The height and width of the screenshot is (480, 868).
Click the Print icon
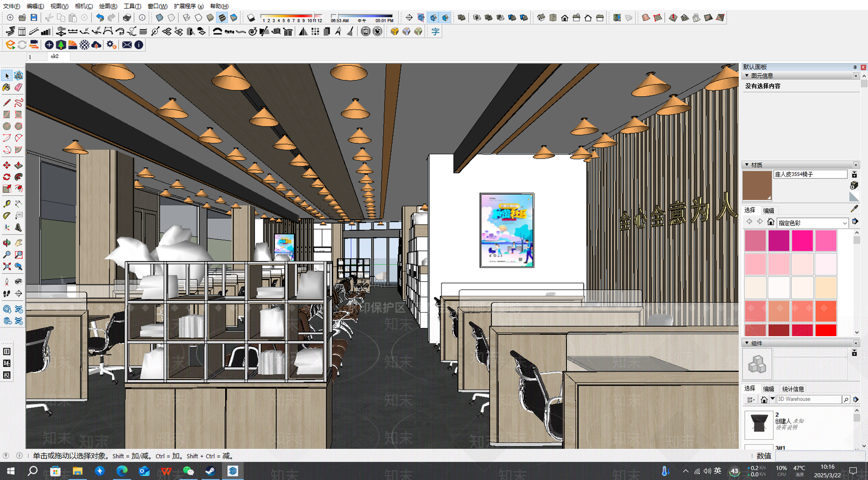point(126,17)
